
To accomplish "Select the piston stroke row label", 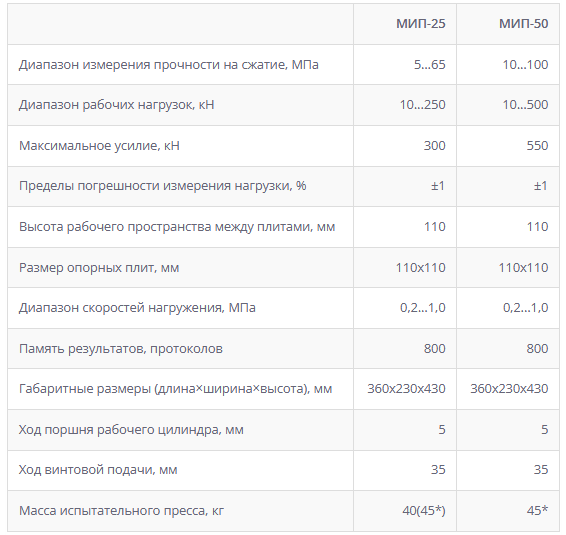I will point(131,430).
